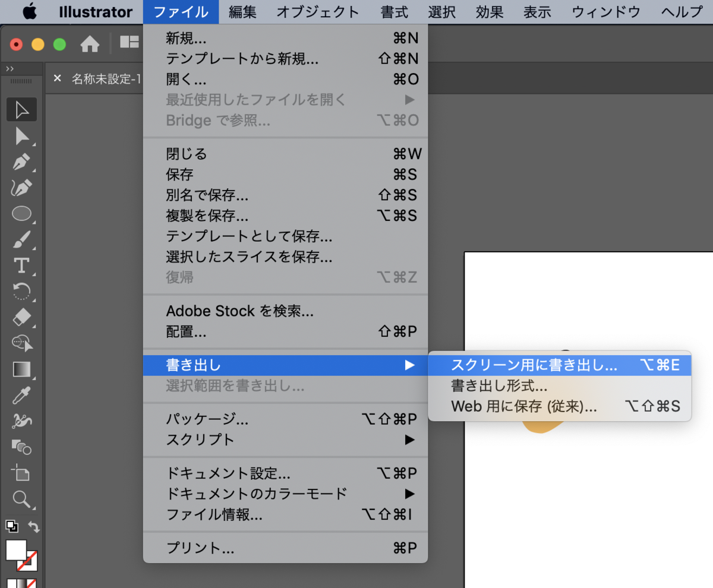Select the Pen tool

pos(21,162)
